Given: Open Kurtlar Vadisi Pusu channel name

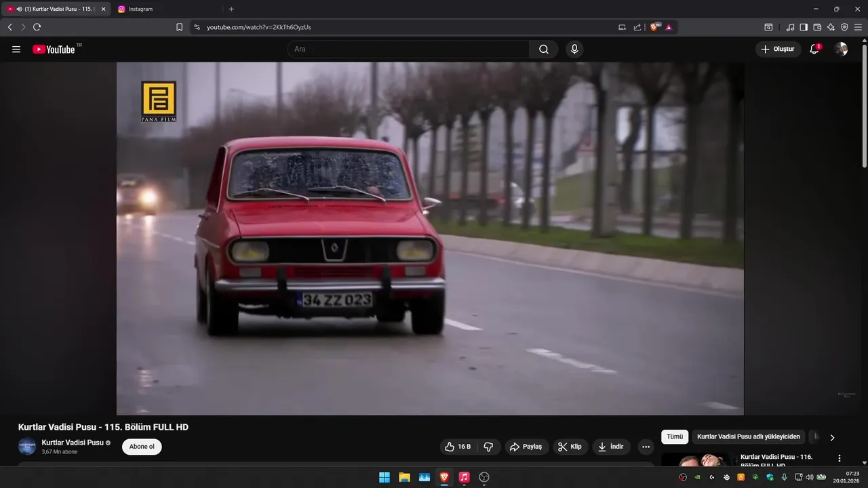Looking at the screenshot, I should pos(73,443).
